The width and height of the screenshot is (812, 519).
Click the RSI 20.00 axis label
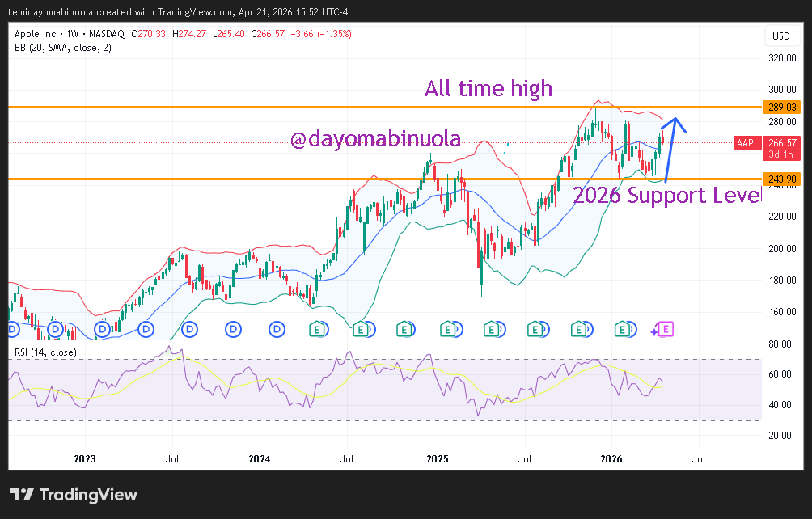[x=780, y=435]
